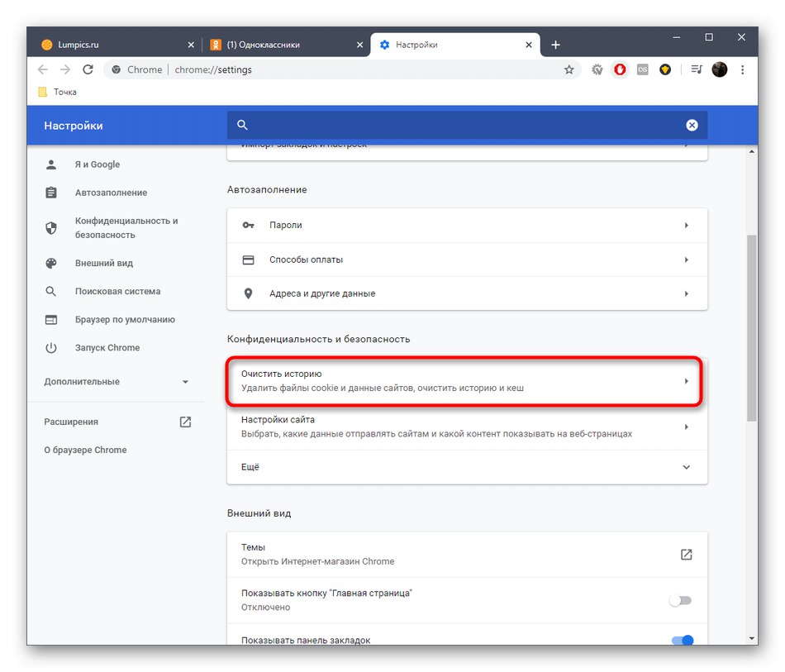Reload the settings page
The width and height of the screenshot is (785, 672).
click(x=88, y=69)
